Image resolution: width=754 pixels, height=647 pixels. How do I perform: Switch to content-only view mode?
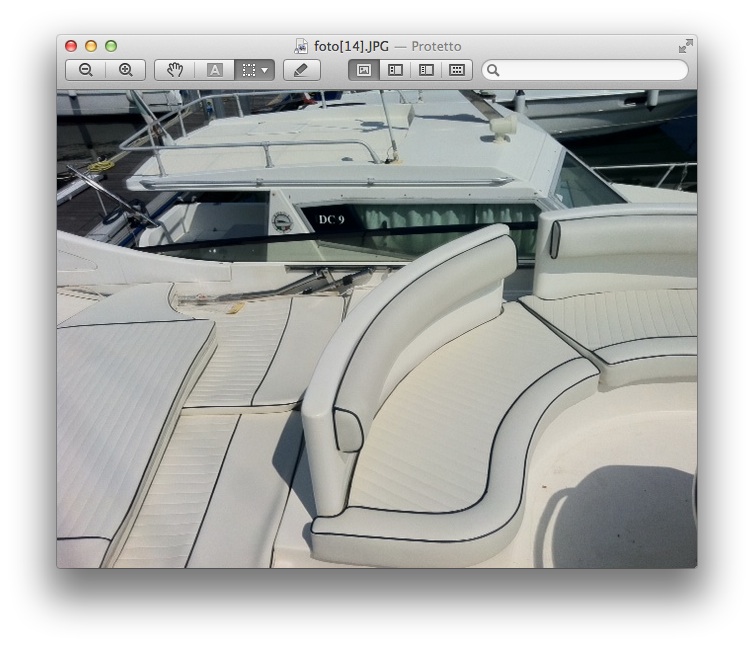tap(364, 70)
